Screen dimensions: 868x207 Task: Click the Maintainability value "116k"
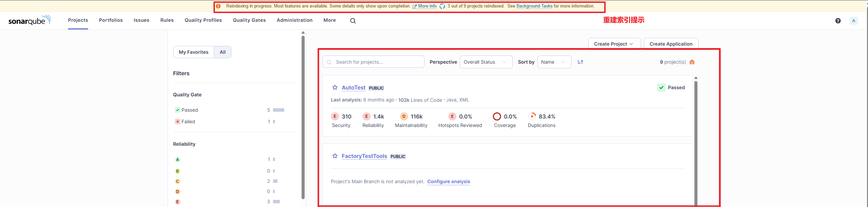tap(417, 116)
